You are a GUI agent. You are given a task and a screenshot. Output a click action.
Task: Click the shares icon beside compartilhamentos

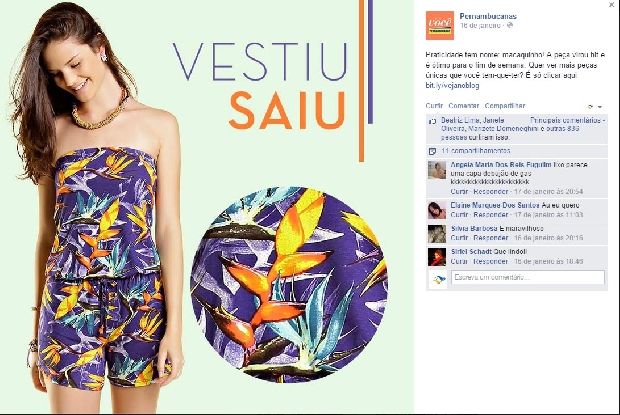433,151
